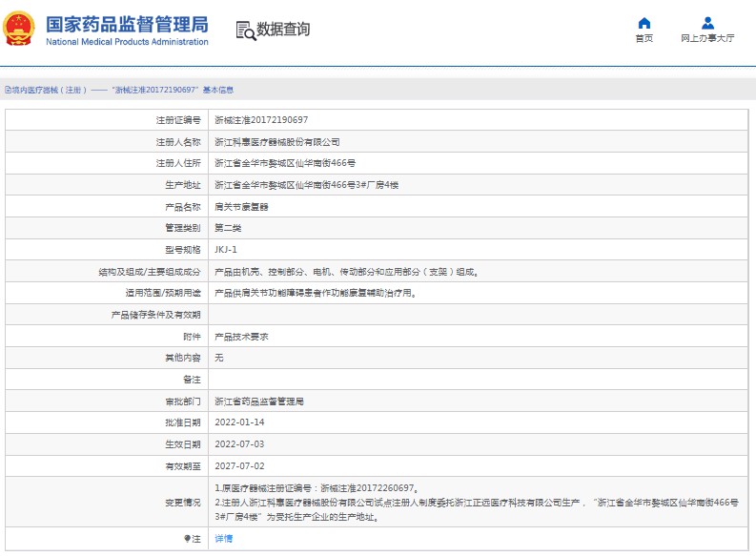Click product name 肩关节康复器
This screenshot has width=756, height=556.
(241, 207)
